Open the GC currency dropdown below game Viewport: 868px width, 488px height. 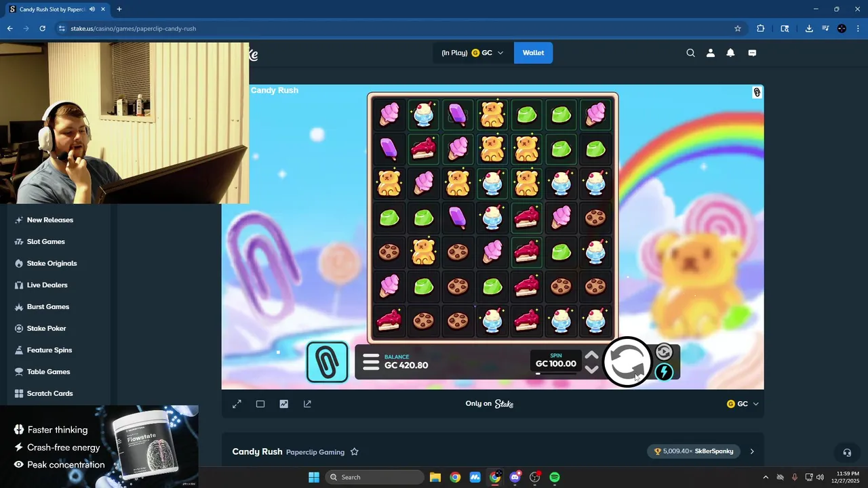click(x=743, y=404)
